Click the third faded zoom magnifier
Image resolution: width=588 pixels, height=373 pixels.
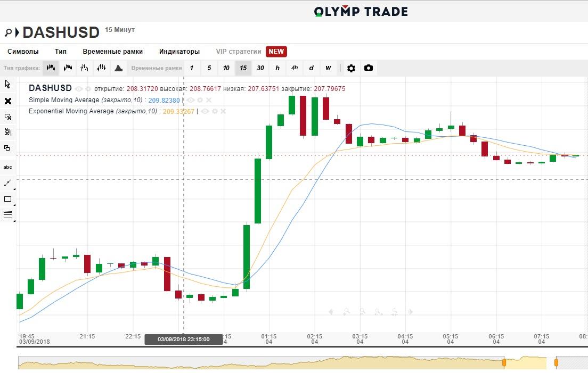pos(378,312)
